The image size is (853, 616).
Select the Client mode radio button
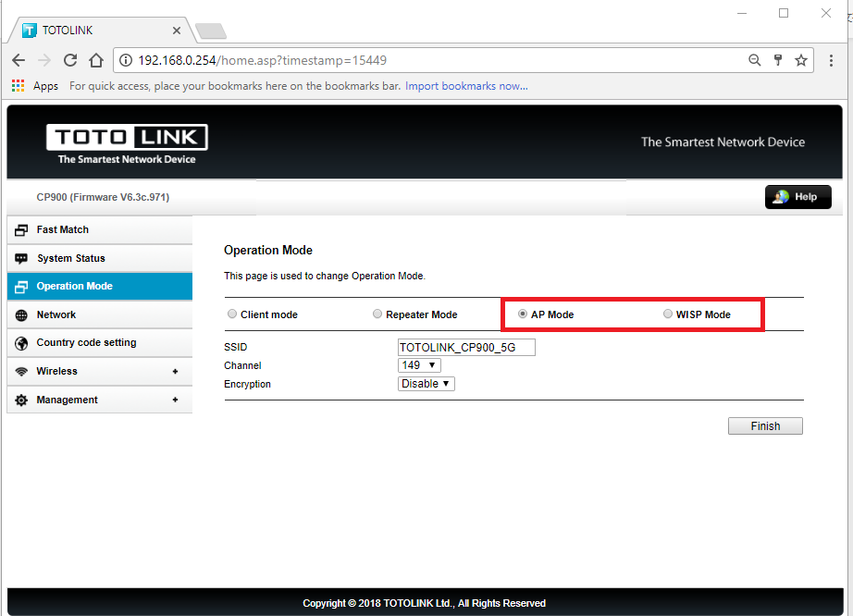click(232, 314)
